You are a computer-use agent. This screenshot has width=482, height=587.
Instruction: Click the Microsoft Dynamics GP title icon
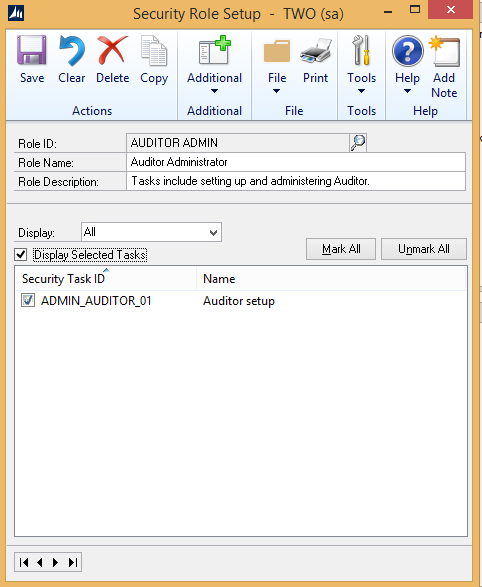tap(16, 13)
